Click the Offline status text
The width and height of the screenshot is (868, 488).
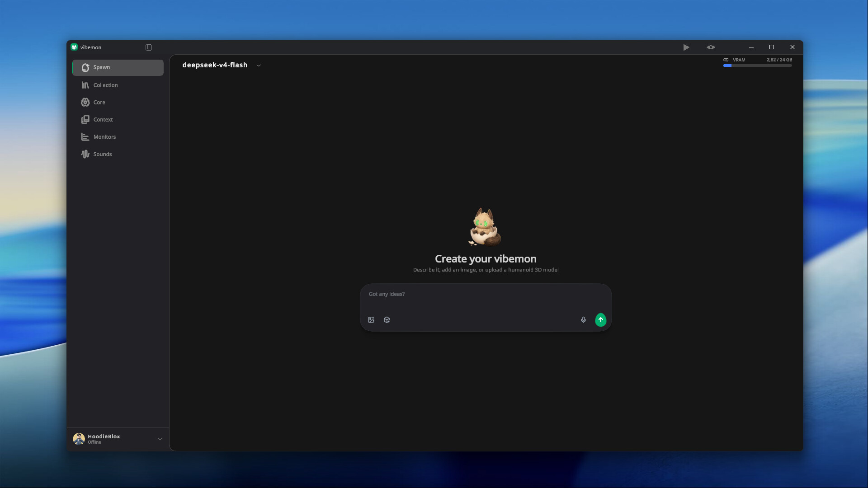click(x=94, y=442)
